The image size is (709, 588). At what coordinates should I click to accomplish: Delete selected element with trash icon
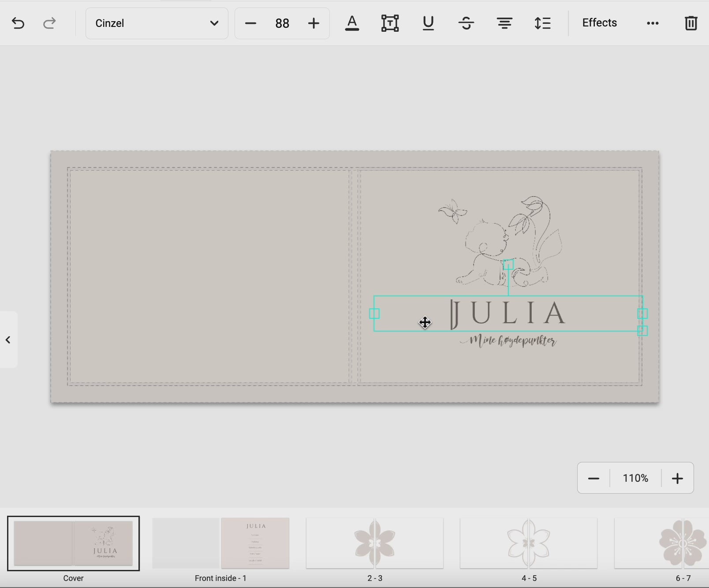point(690,23)
